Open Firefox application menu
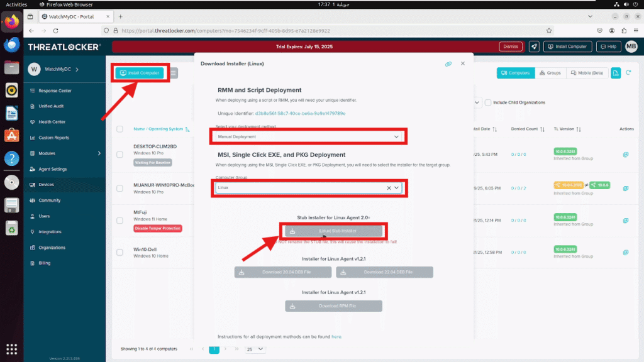The height and width of the screenshot is (362, 644). tap(636, 31)
